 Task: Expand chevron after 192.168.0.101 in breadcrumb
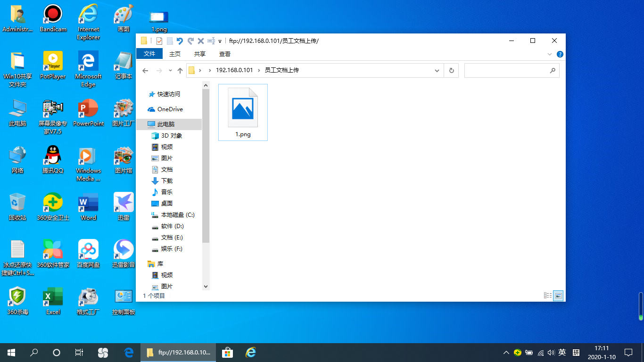tap(259, 70)
